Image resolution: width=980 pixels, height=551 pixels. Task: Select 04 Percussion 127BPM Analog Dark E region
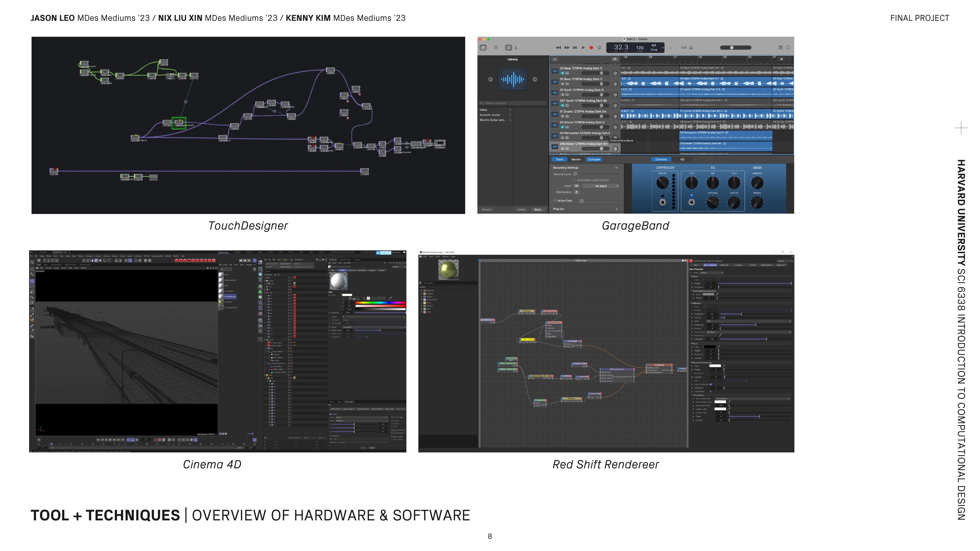[726, 135]
